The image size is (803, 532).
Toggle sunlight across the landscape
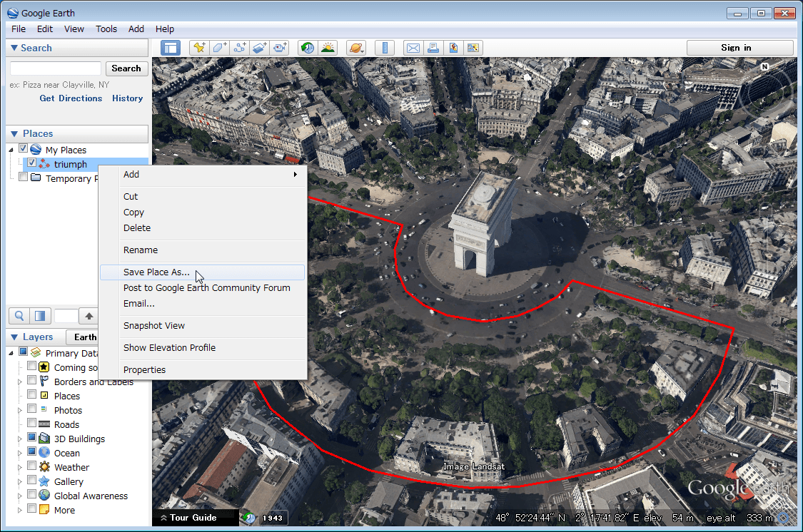(x=328, y=48)
